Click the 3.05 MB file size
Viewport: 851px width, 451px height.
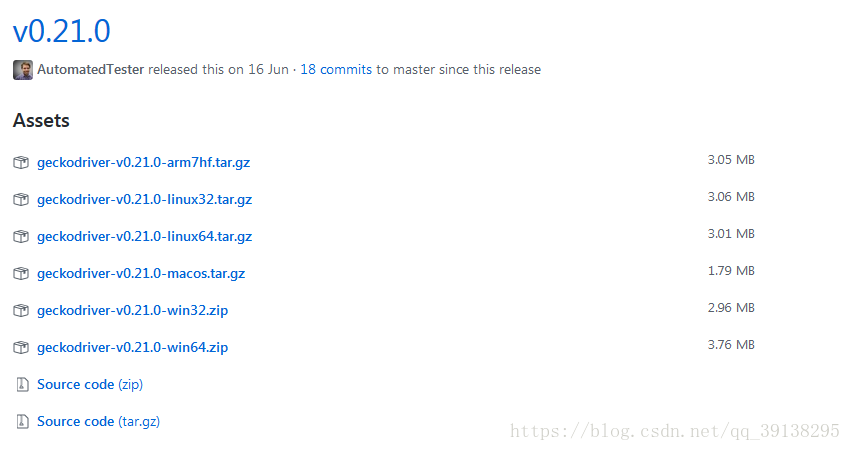point(731,160)
